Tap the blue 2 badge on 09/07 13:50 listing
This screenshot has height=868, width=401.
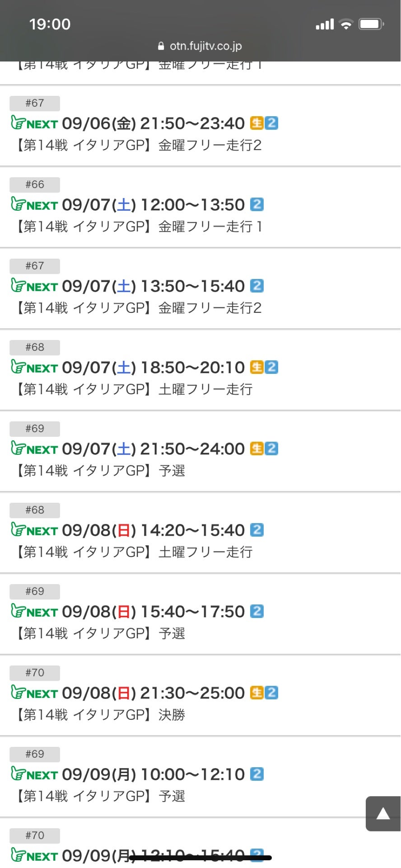pos(256,286)
